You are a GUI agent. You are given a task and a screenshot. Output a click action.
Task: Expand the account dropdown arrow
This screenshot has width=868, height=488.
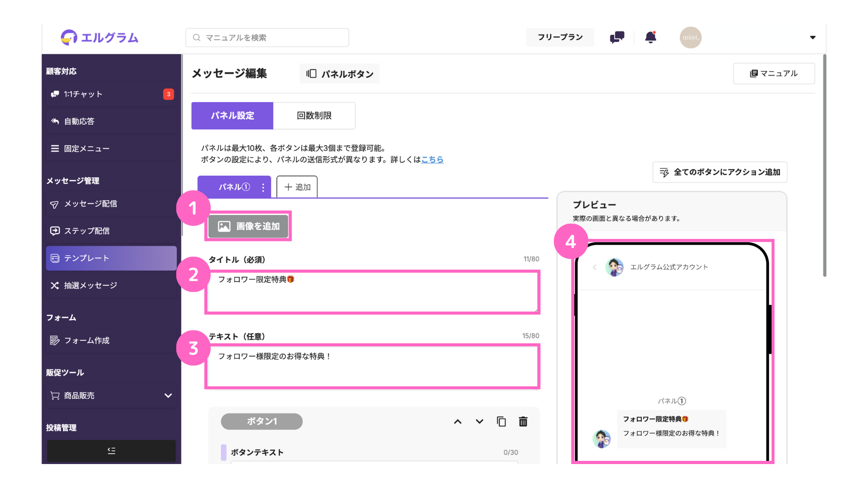point(812,38)
